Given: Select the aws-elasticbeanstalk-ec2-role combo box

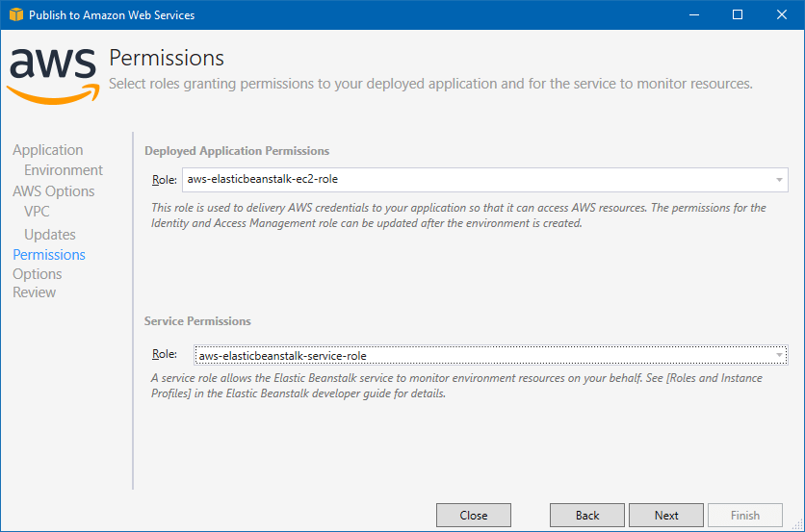Looking at the screenshot, I should [x=484, y=180].
